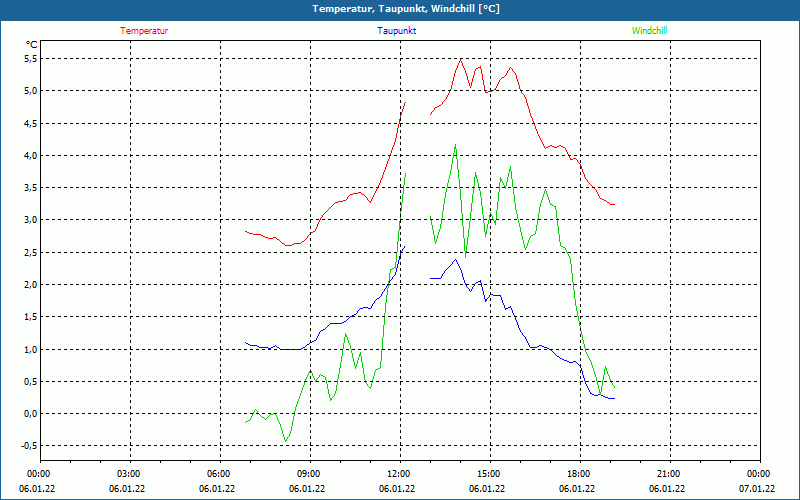Click the 07.01.22 date label
The image size is (800, 500).
[x=757, y=489]
